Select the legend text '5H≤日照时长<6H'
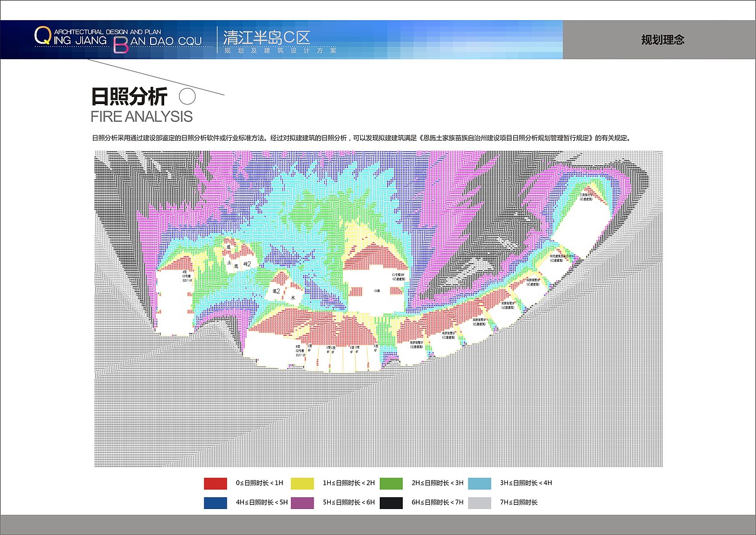The width and height of the screenshot is (756, 535). [349, 502]
